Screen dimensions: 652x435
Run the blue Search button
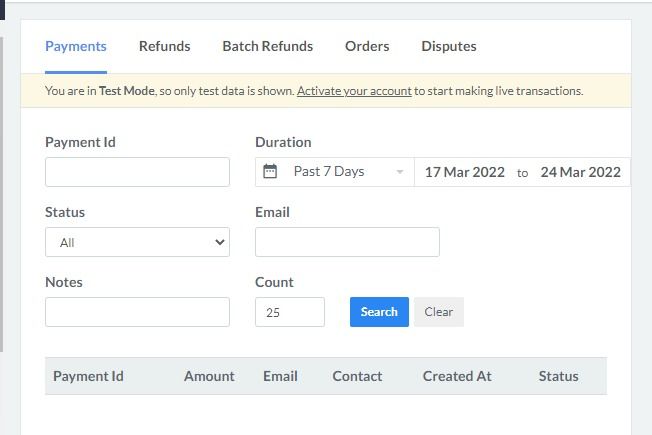coord(379,312)
